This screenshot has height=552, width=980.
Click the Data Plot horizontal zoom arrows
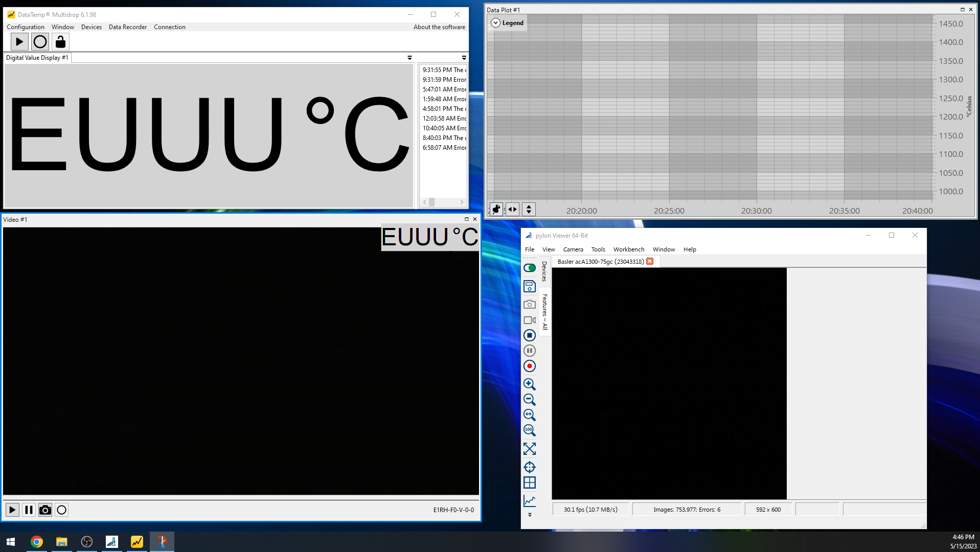click(512, 209)
